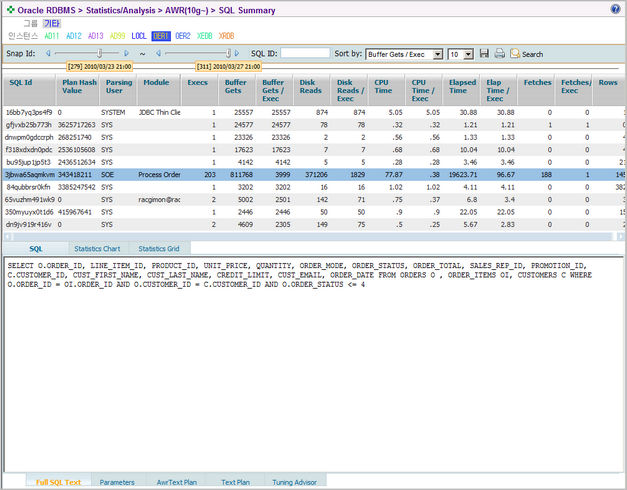627x490 pixels.
Task: Select row f318xdxdn0pdc
Action: click(x=314, y=150)
